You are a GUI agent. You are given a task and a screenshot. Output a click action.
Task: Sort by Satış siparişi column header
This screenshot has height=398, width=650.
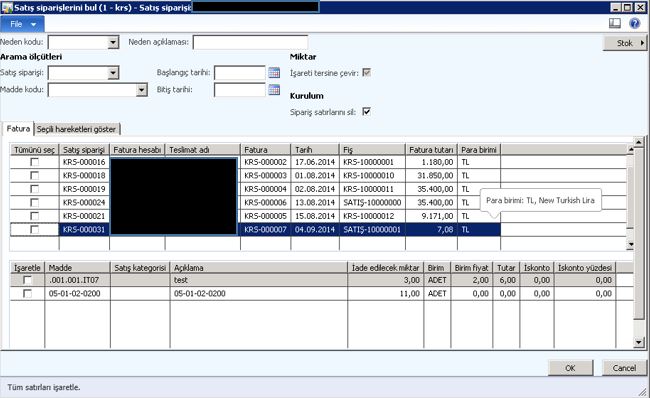pos(84,150)
